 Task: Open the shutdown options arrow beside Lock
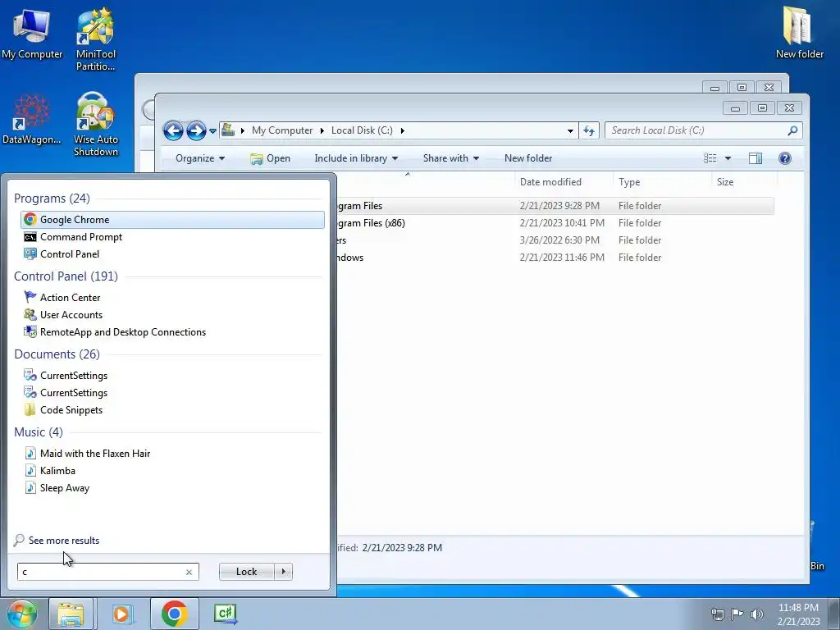[x=283, y=572]
